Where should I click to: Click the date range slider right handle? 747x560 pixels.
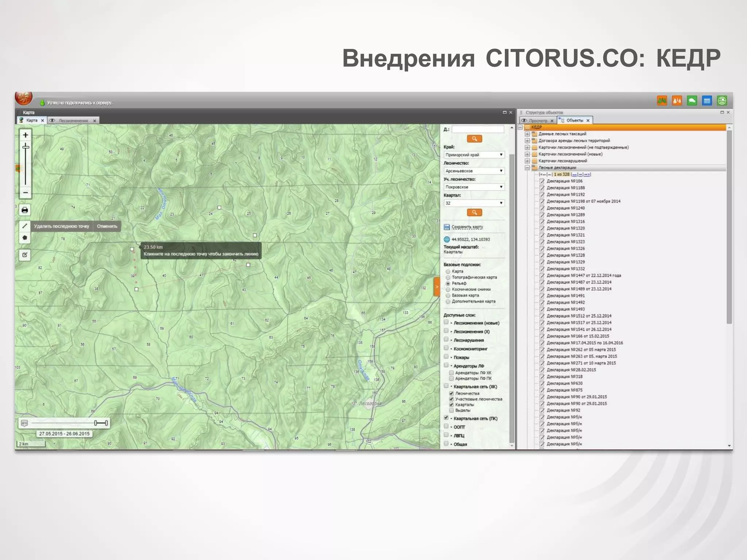point(106,423)
